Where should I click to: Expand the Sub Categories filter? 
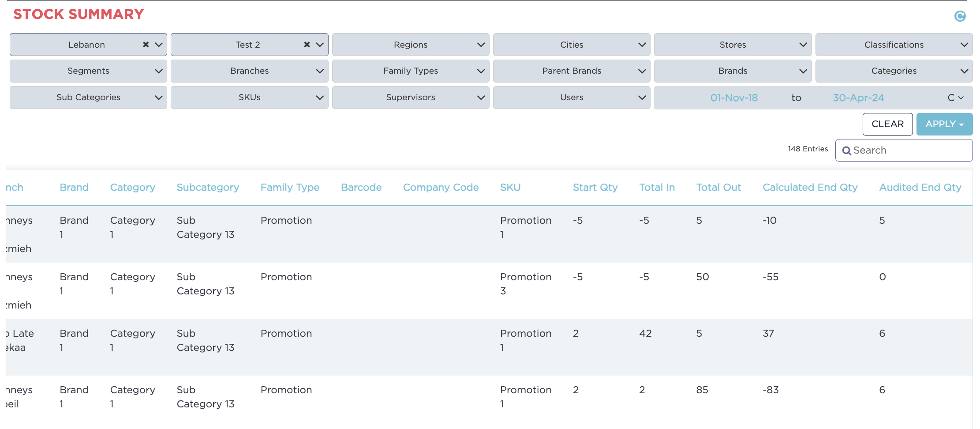[x=88, y=98]
